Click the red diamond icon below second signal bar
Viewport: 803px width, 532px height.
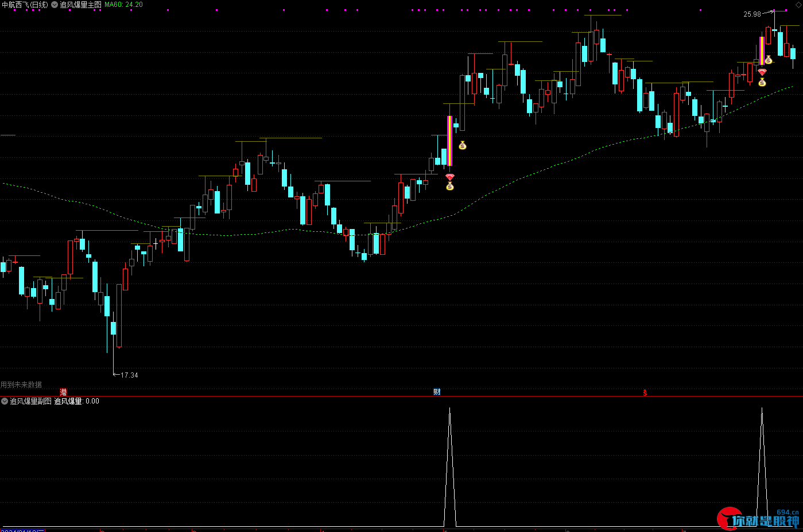tap(762, 72)
